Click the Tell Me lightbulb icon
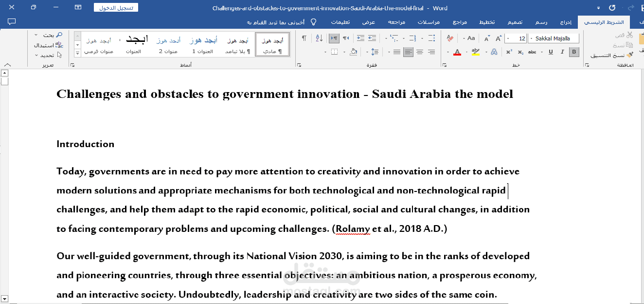Viewport: 644px width, 304px height. (314, 22)
